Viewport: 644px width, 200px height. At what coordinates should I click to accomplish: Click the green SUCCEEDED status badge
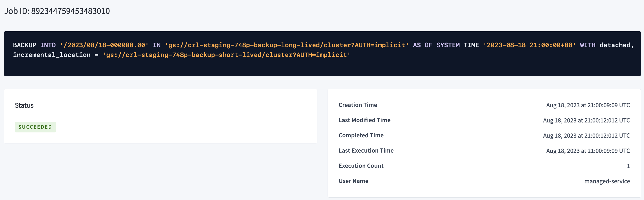coord(35,127)
